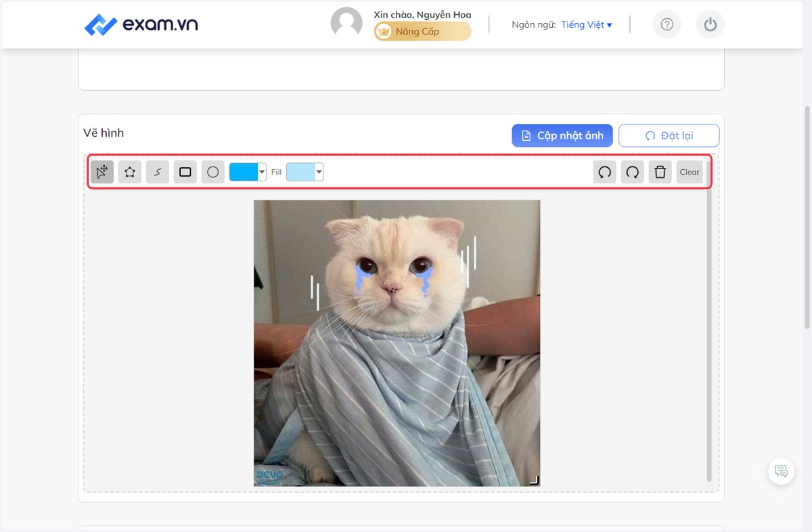The width and height of the screenshot is (812, 532).
Task: Select the pointer selection tool
Action: (x=102, y=172)
